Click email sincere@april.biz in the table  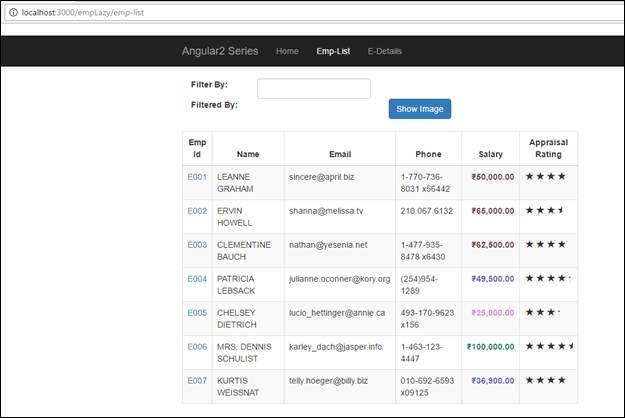321,176
